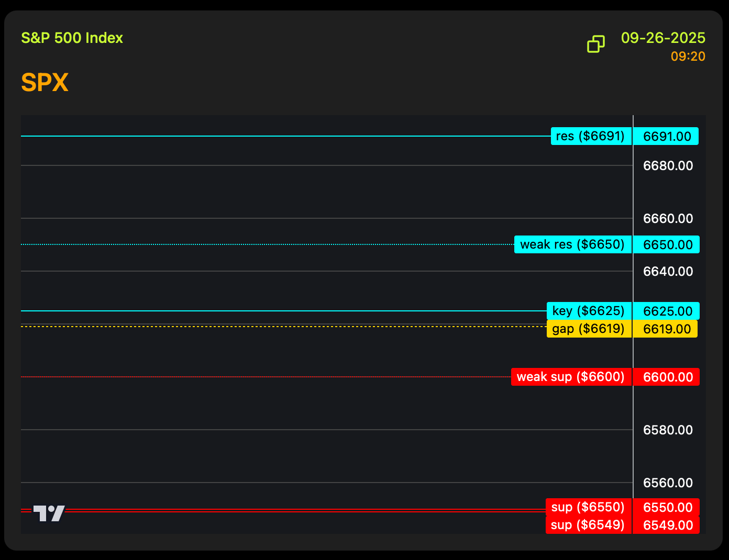Select the sup ($6550) level label
This screenshot has height=560, width=729.
pos(588,507)
